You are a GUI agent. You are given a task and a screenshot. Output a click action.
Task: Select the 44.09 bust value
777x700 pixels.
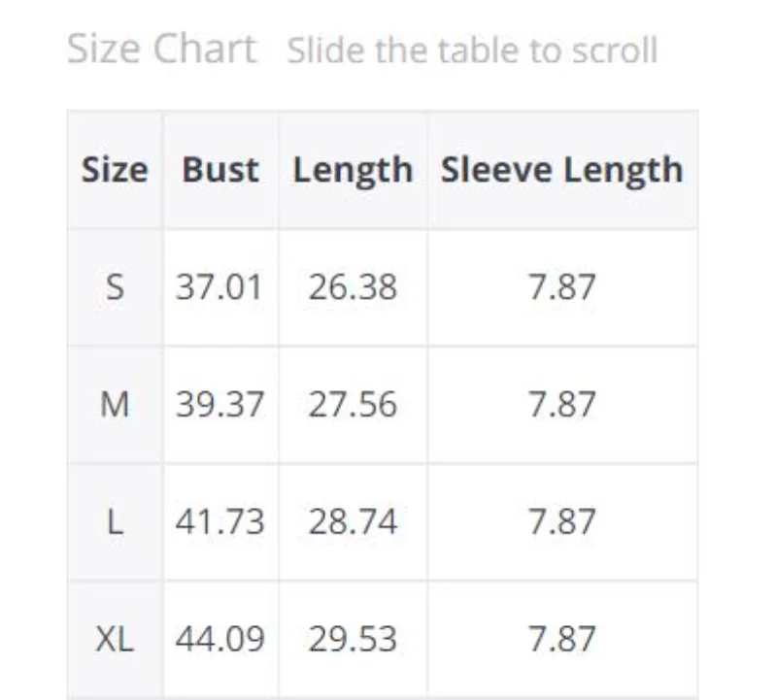click(220, 639)
